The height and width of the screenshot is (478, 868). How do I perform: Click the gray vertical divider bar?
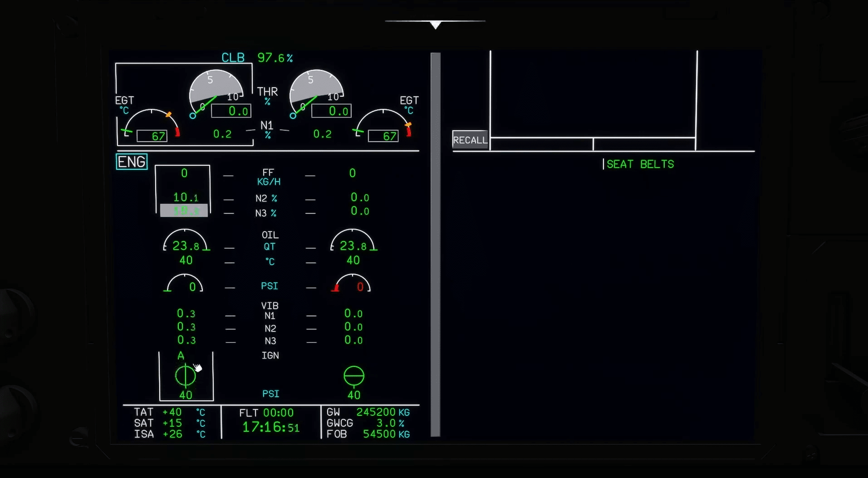(435, 245)
